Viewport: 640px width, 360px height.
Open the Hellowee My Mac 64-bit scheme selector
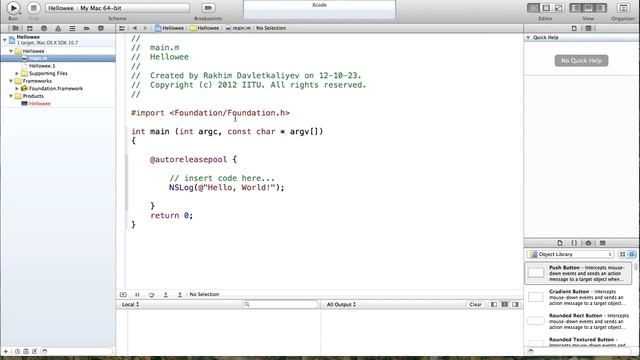click(118, 8)
